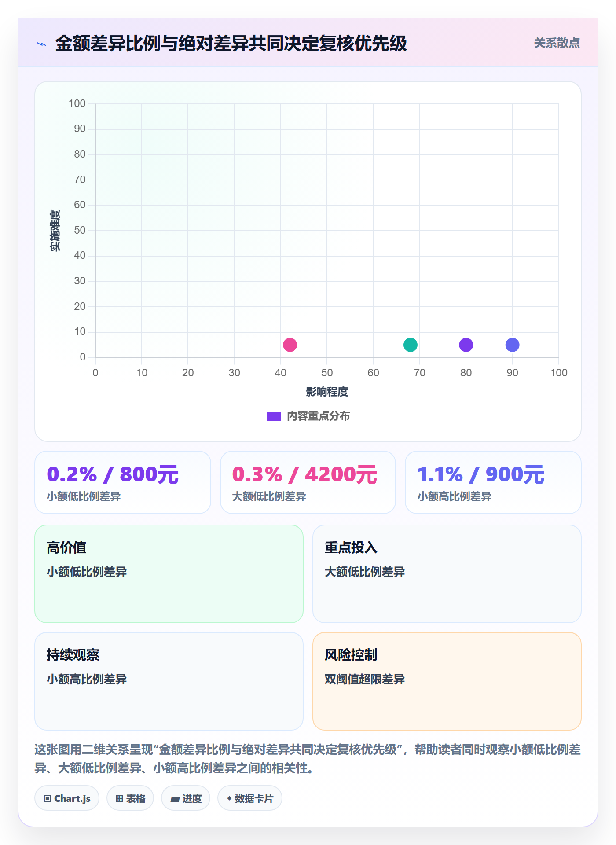Image resolution: width=616 pixels, height=845 pixels.
Task: Click the x-axis tick label 50
Action: (x=327, y=373)
